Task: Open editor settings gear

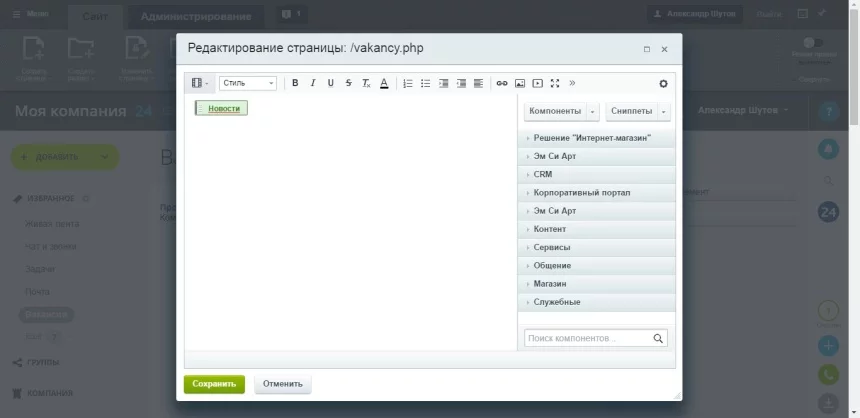Action: [663, 84]
